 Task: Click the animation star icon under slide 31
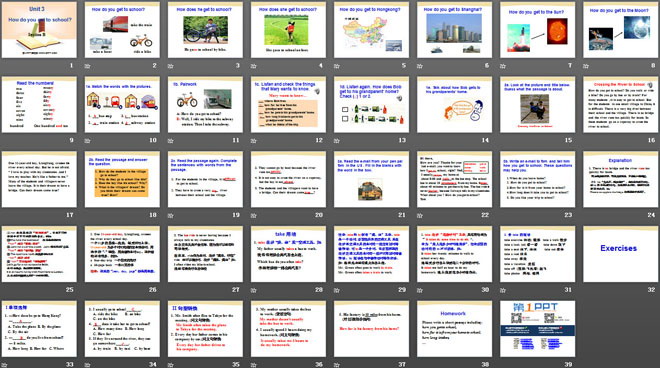503,290
